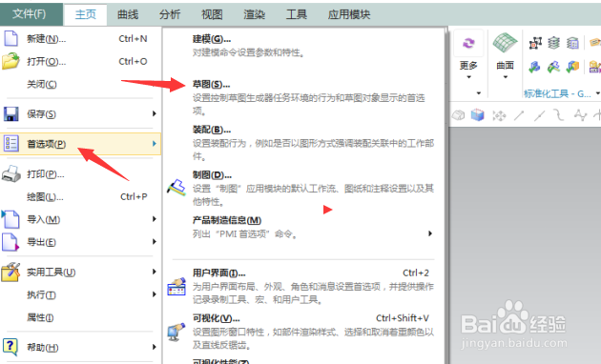The height and width of the screenshot is (364, 601).
Task: Expand the 执行(T) submenu arrow
Action: [x=155, y=294]
